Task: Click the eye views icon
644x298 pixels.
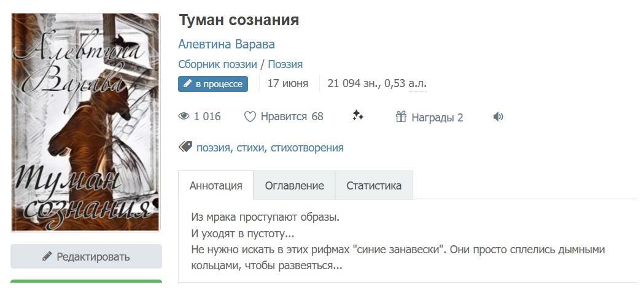Action: pos(184,117)
